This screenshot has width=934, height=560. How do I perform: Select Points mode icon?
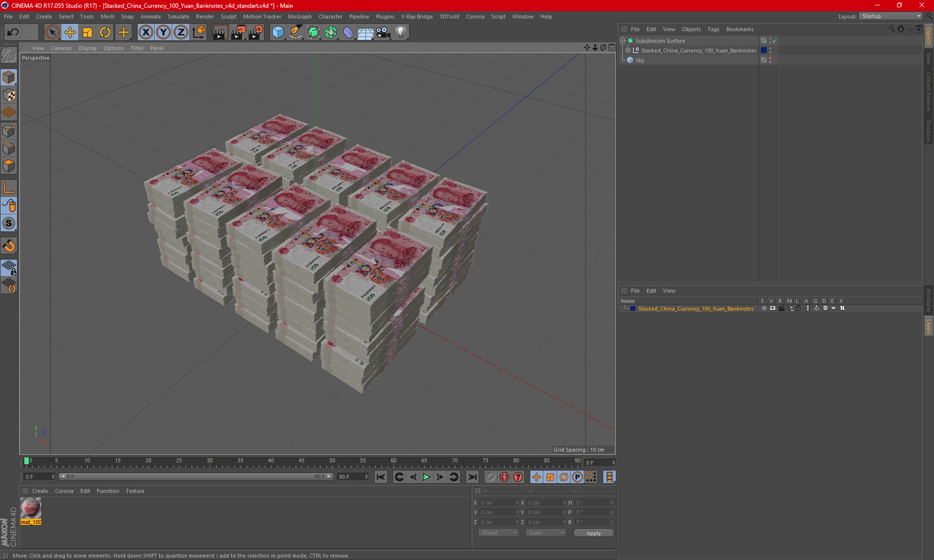(9, 131)
